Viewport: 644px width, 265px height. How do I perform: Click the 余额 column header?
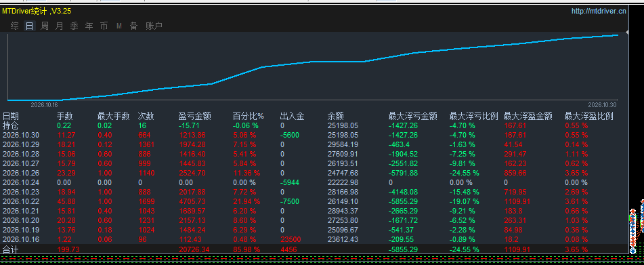pos(336,117)
